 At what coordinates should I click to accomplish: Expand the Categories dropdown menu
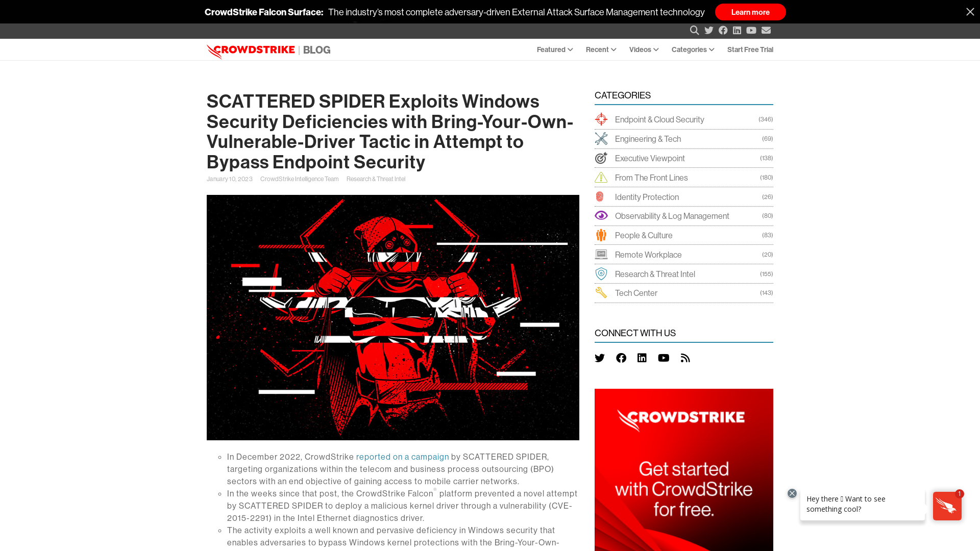[693, 49]
